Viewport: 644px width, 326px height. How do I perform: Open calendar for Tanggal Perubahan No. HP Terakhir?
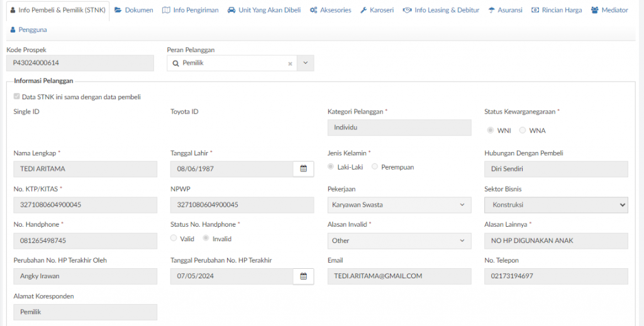point(304,276)
